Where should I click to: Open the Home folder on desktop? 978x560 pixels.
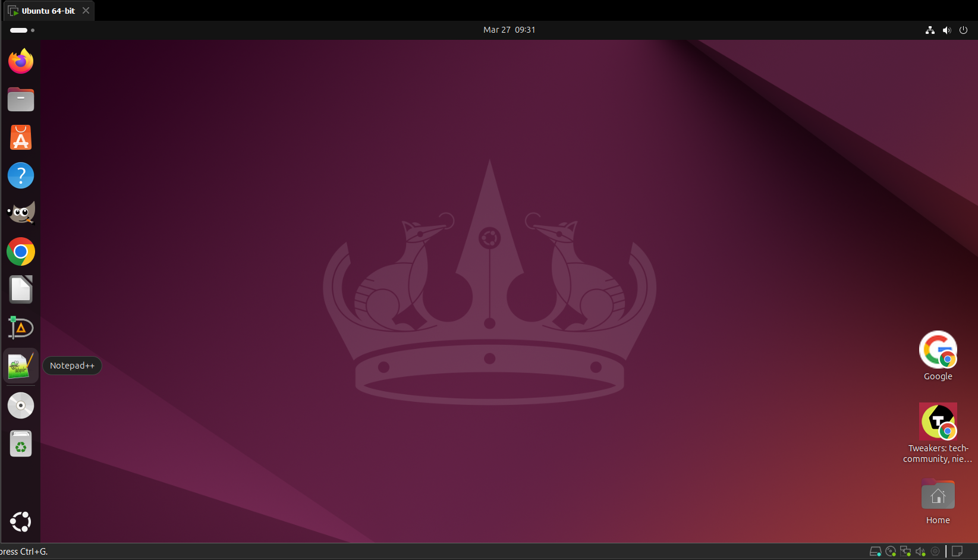pyautogui.click(x=938, y=496)
